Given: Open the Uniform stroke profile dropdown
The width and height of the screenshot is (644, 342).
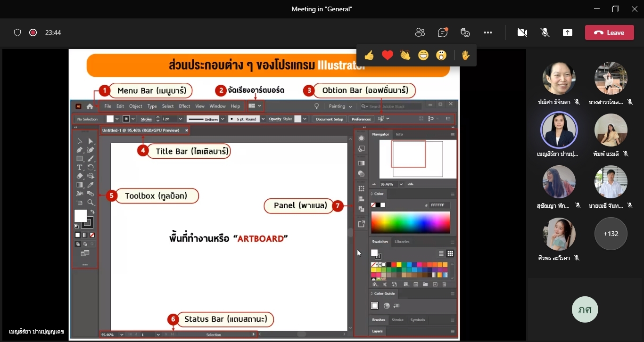Looking at the screenshot, I should pos(223,119).
